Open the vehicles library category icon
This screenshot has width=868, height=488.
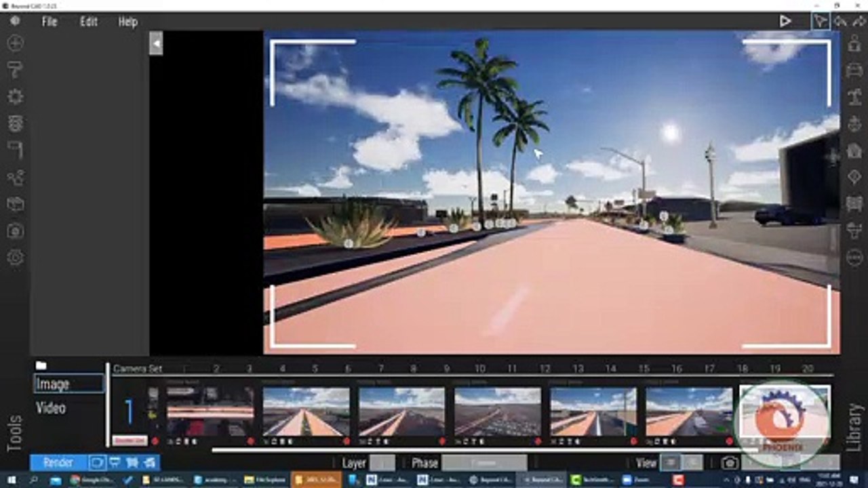coord(854,70)
